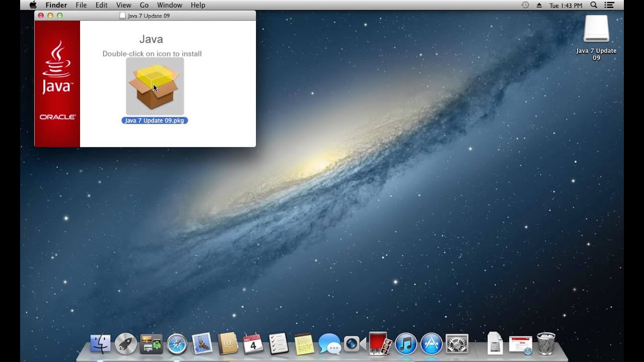The image size is (644, 362).
Task: Open System Preferences from the Dock
Action: point(457,344)
